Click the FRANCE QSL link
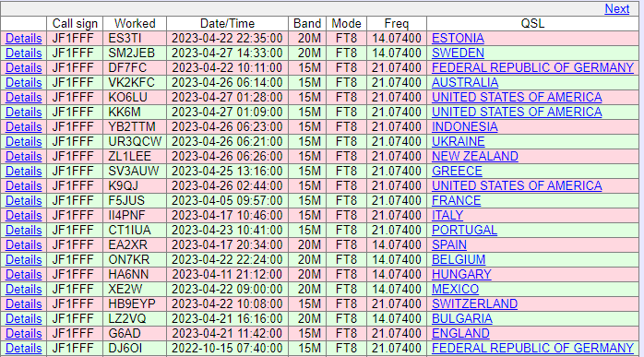The width and height of the screenshot is (644, 357). point(456,201)
